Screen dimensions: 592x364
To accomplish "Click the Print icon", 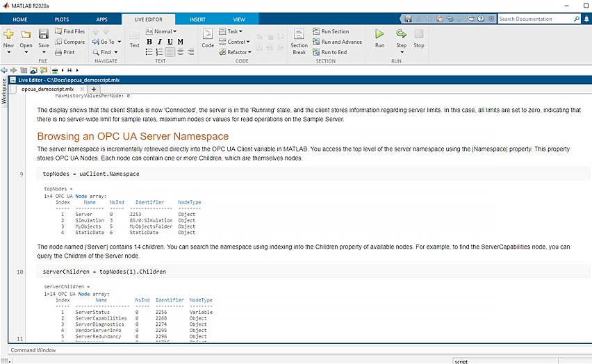I will (65, 52).
